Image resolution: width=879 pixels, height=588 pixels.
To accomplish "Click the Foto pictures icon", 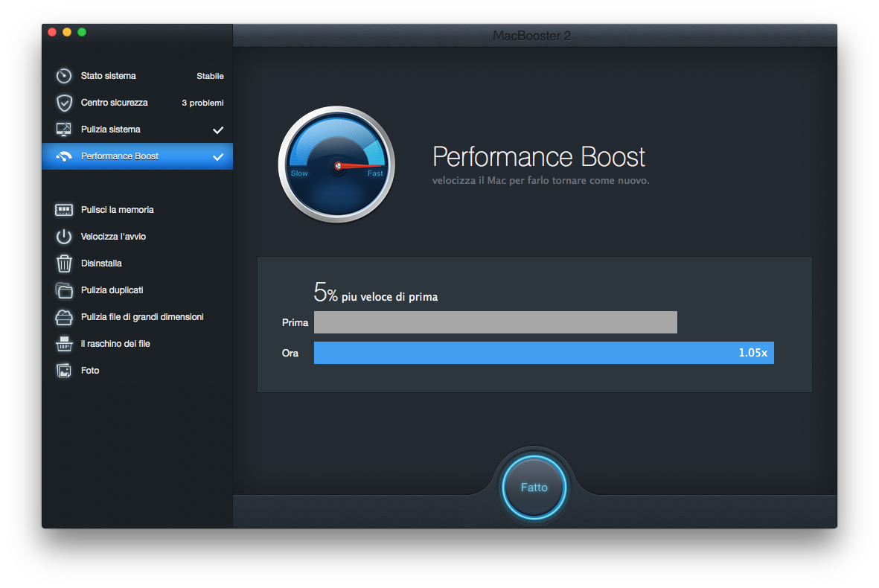I will (x=64, y=371).
